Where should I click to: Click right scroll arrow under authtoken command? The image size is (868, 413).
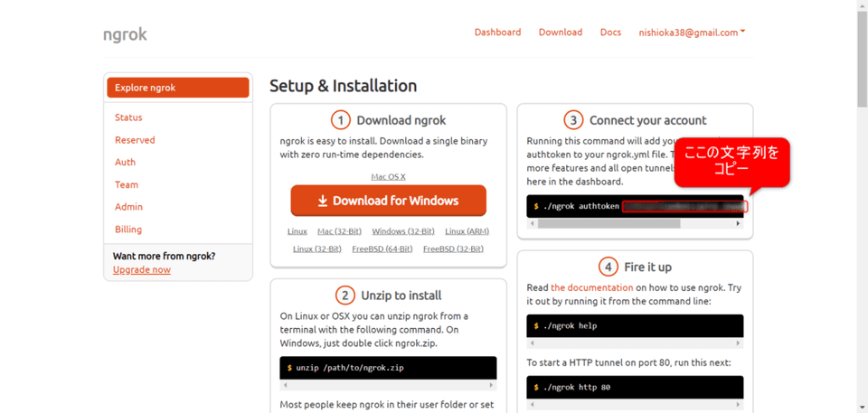(738, 223)
